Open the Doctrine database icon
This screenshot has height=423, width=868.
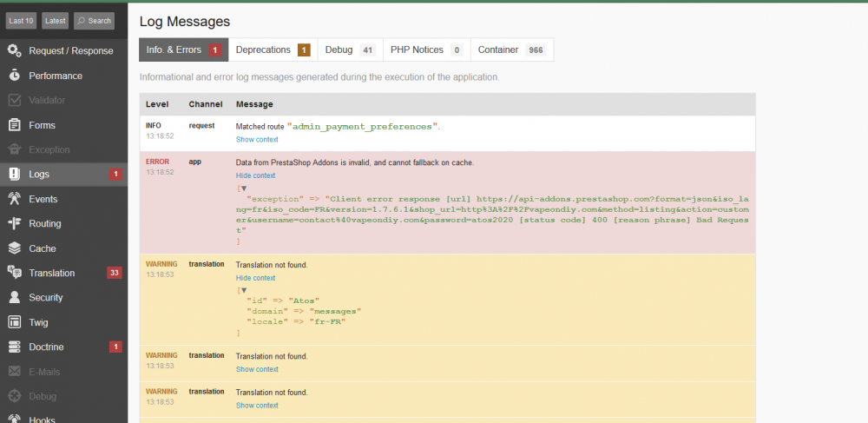point(15,347)
